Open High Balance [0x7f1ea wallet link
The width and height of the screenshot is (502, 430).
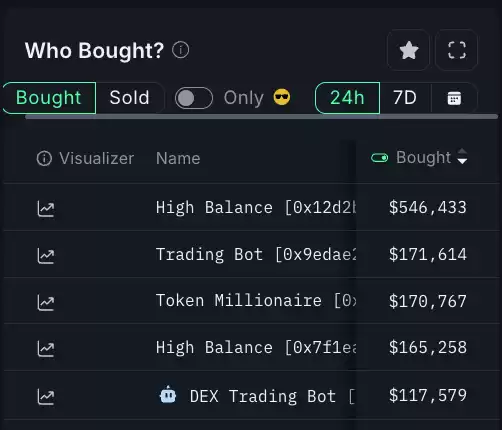coord(256,348)
